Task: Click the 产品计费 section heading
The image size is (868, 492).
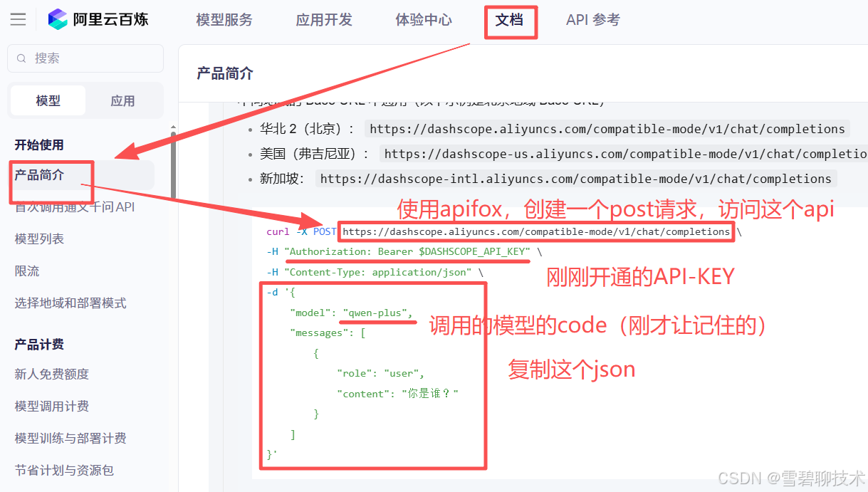Action: (39, 345)
